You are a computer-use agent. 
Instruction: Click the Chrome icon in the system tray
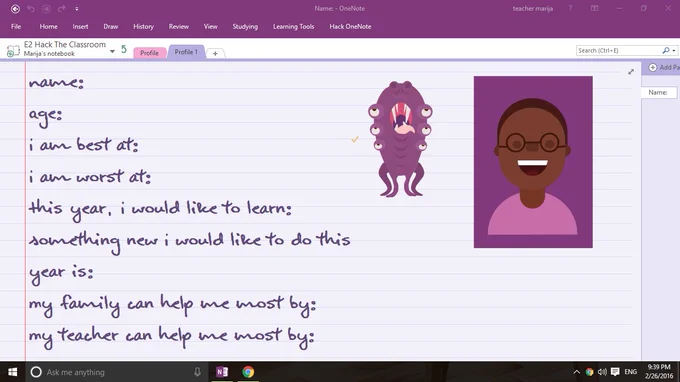(589, 372)
